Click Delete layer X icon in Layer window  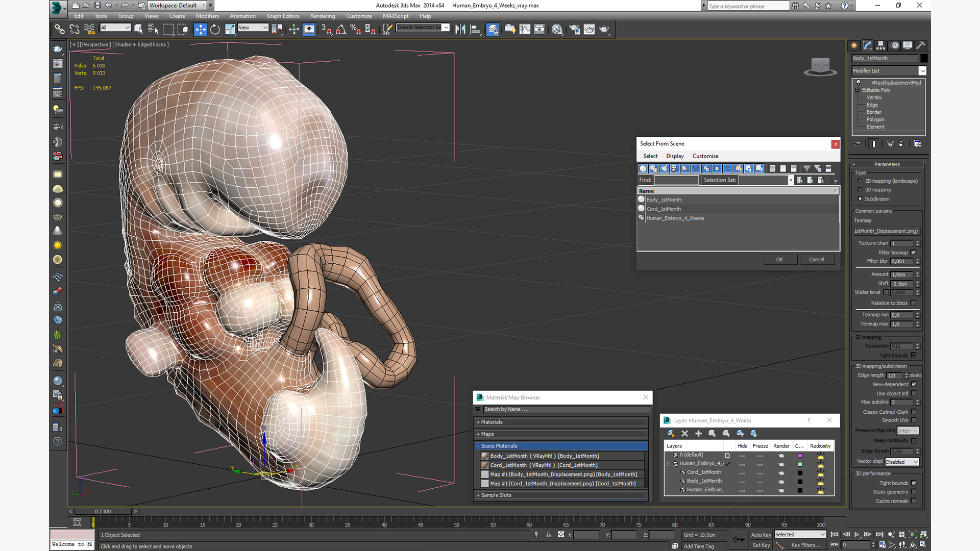coord(684,434)
